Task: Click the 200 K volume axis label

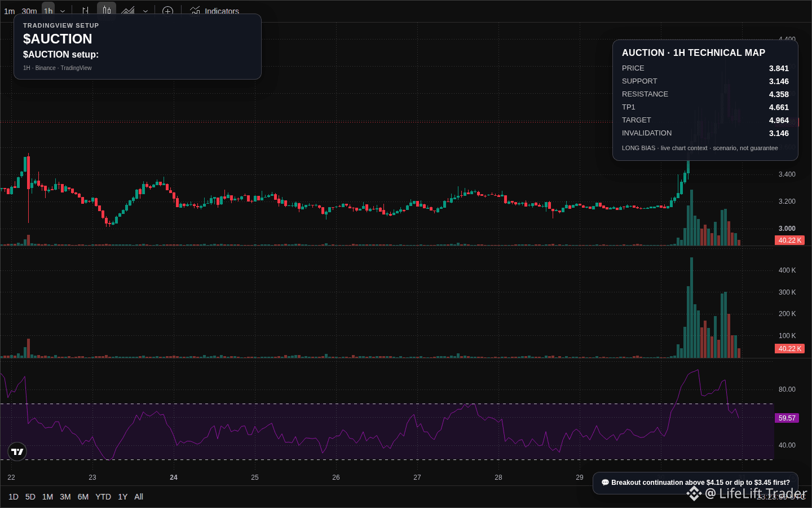Action: [787, 314]
